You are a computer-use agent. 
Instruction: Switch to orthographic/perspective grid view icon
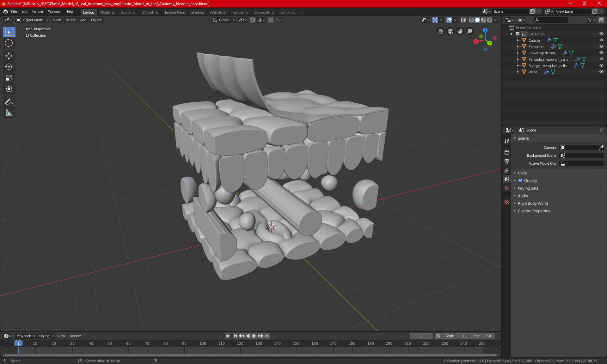pyautogui.click(x=440, y=31)
